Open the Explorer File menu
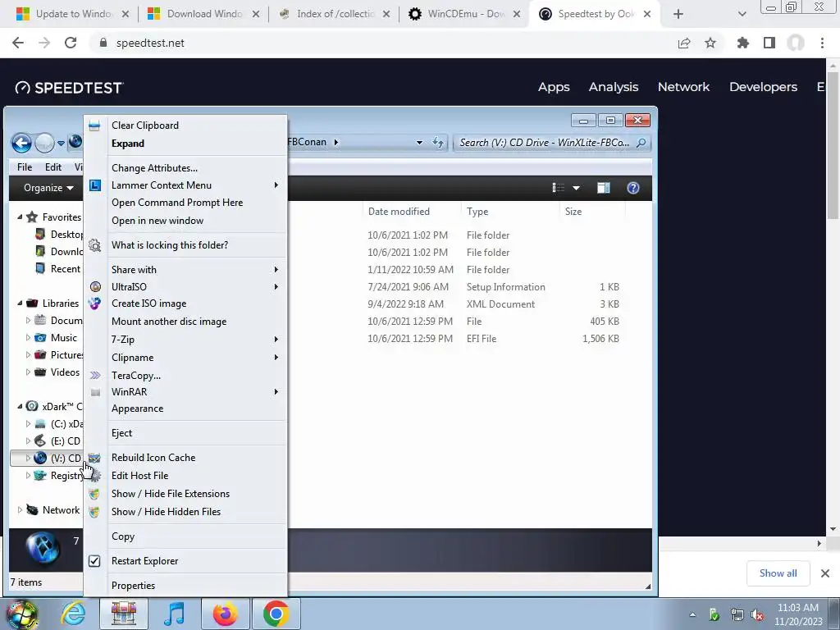840x630 pixels. [25, 167]
